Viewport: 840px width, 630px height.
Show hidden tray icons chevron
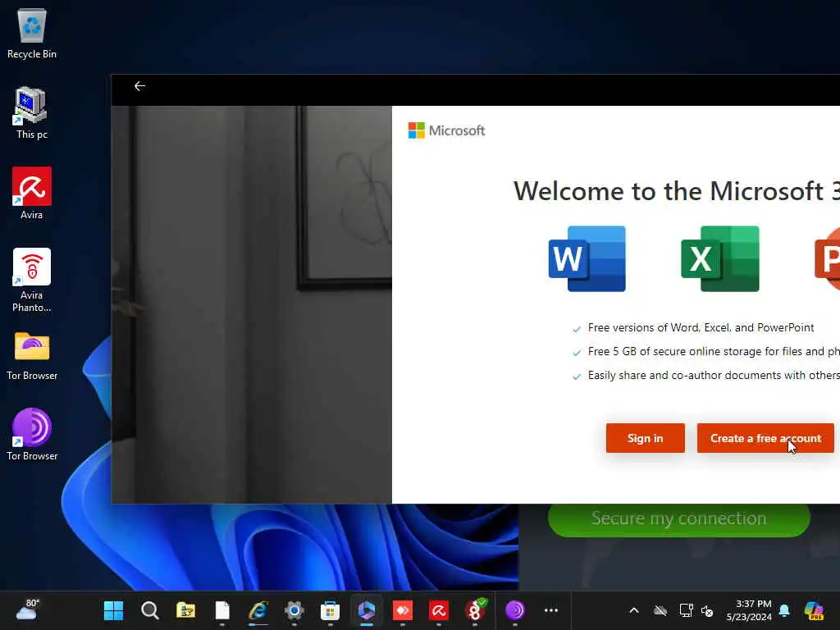[634, 610]
